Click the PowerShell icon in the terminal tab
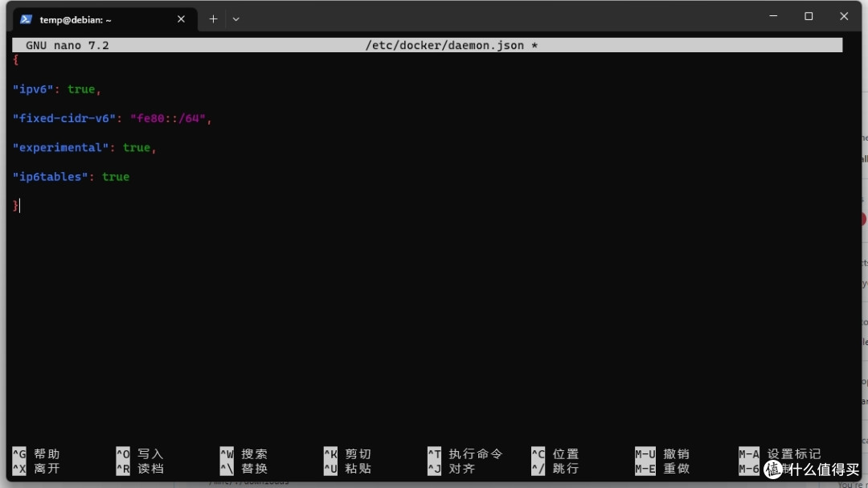The height and width of the screenshot is (488, 868). pos(26,19)
